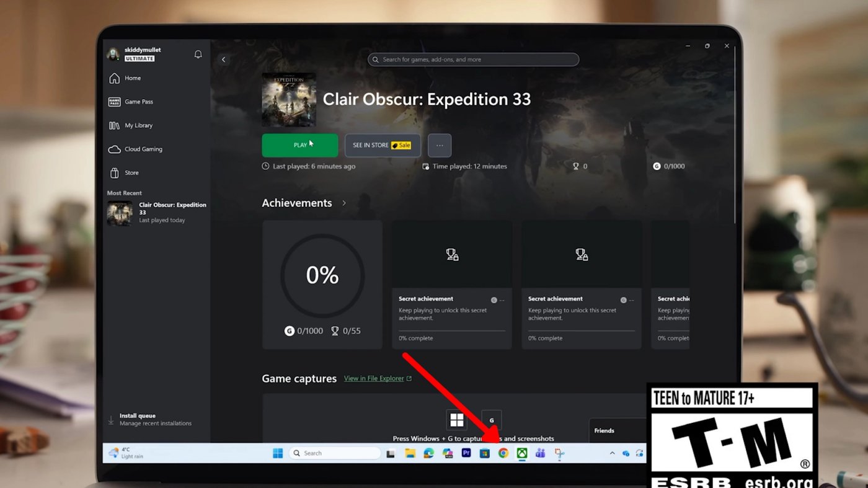
Task: Open Home in the Xbox sidebar
Action: coord(132,78)
